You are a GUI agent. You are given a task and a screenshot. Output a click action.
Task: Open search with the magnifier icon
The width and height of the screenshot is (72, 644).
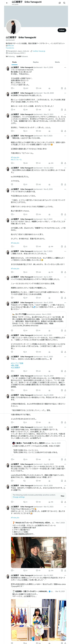coord(64,3)
